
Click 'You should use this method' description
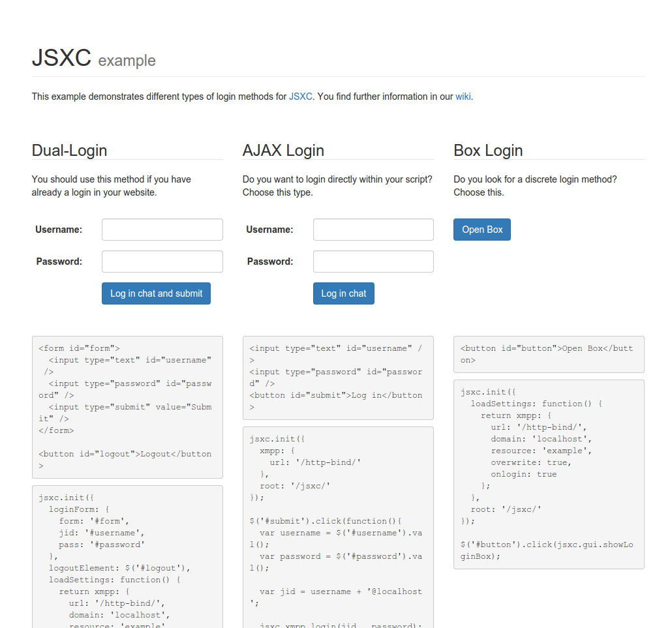point(112,186)
